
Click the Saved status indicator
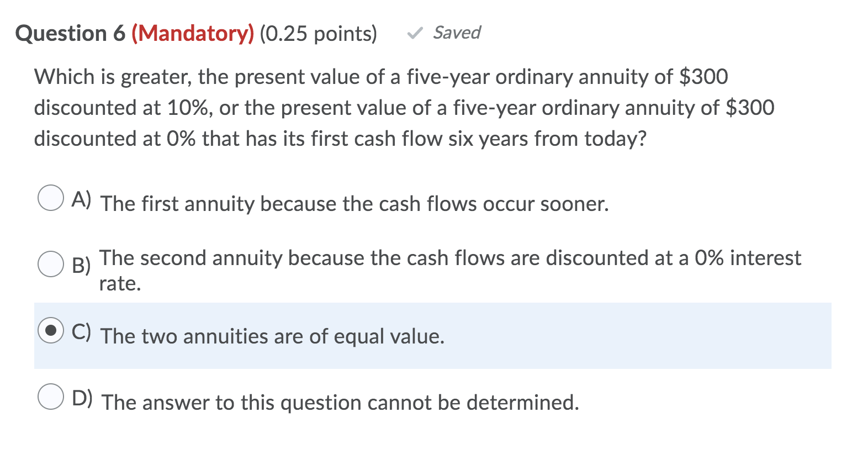click(456, 33)
